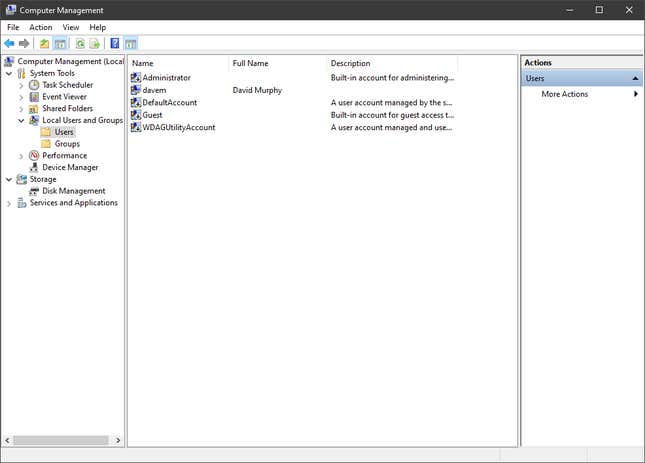Expand the Task Scheduler node
Screen dimensions: 645x463
21,86
